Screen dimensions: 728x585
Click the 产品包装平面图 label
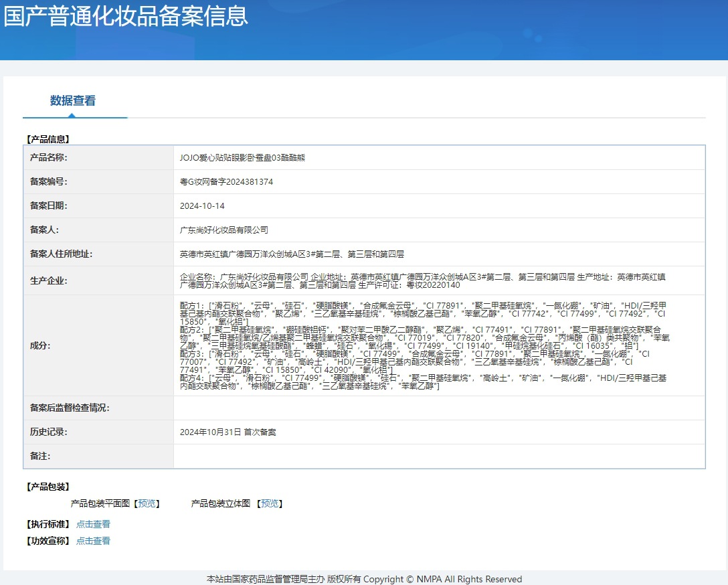100,503
